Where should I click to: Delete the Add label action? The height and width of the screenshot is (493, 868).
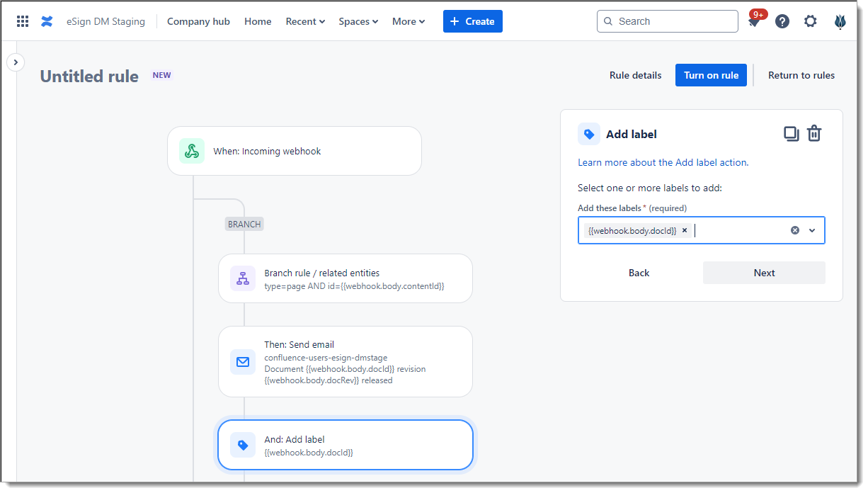814,133
